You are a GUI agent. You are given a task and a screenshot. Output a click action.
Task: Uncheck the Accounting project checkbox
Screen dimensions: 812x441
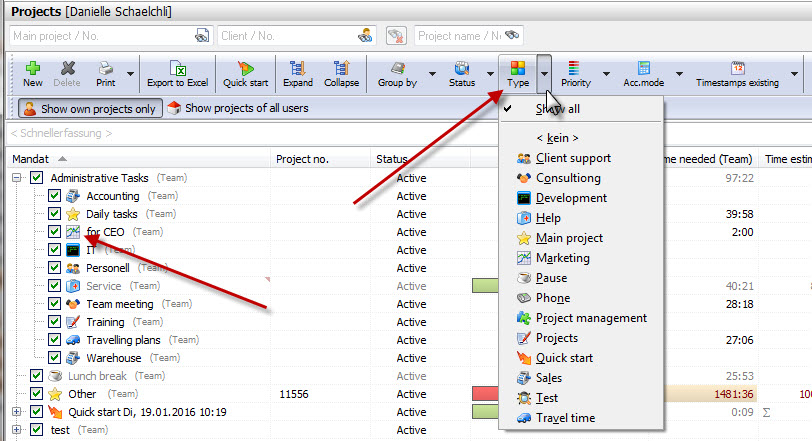pyautogui.click(x=55, y=196)
